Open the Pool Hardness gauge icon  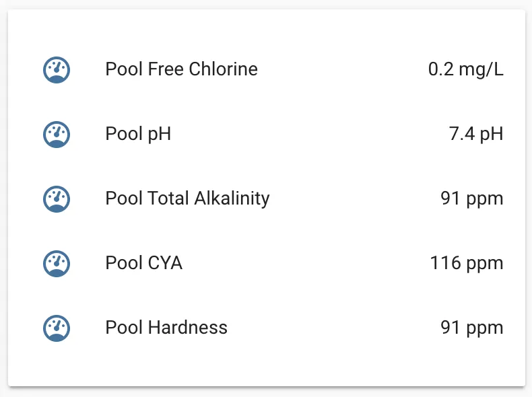pos(57,328)
